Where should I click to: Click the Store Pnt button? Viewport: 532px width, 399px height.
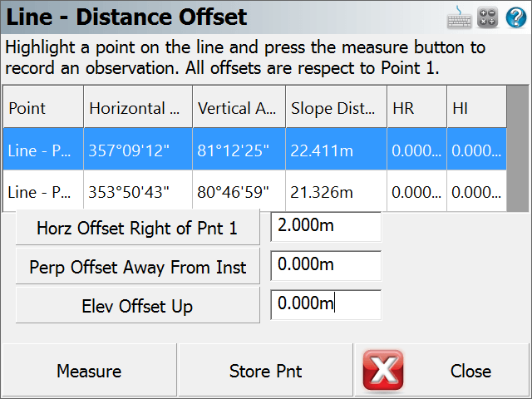click(266, 371)
